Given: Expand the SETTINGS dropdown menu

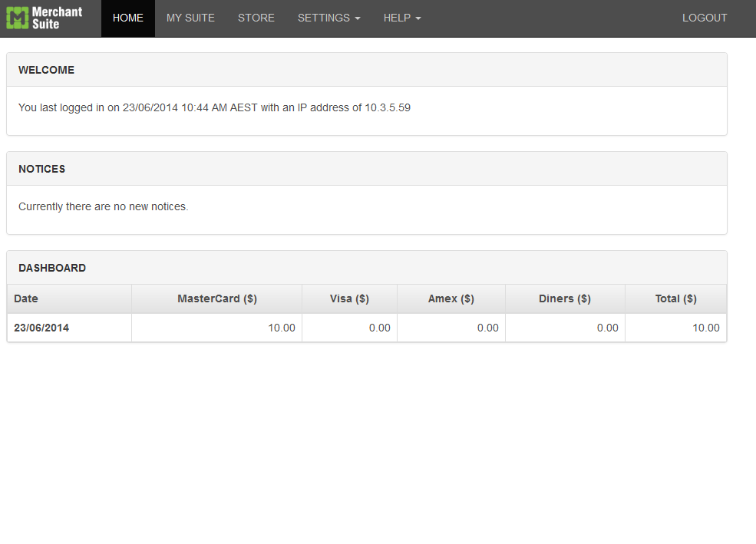Looking at the screenshot, I should tap(328, 18).
